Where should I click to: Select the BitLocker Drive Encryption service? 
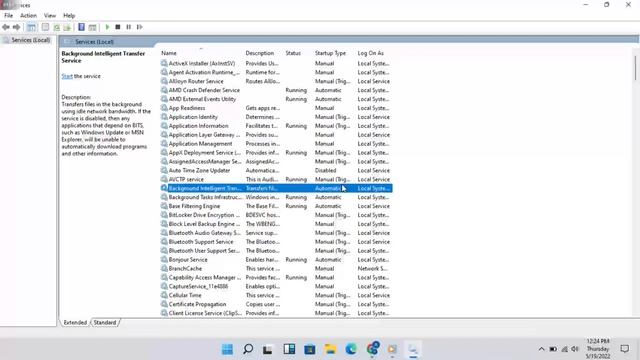(276, 215)
